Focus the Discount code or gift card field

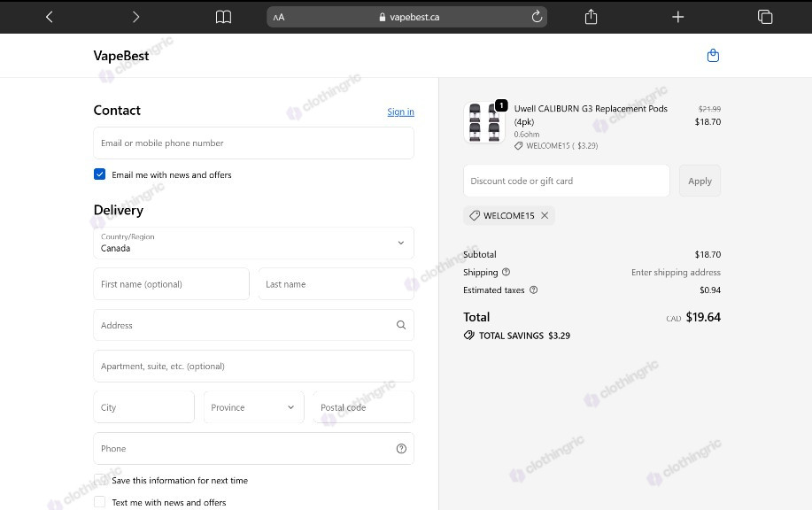click(x=567, y=181)
